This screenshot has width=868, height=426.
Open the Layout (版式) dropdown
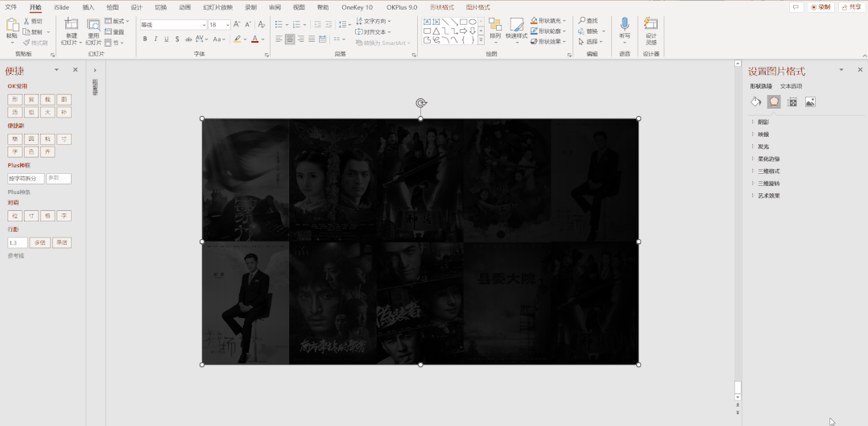117,21
